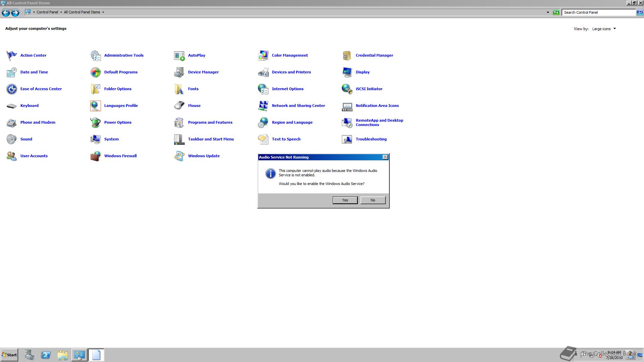Expand the root breadcrumb arrow before Control Panel

pyautogui.click(x=34, y=12)
